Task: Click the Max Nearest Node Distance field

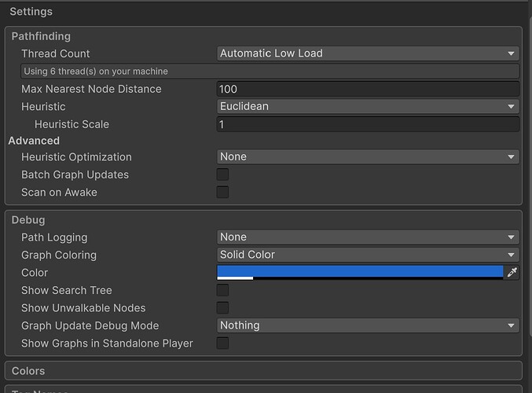Action: 367,90
